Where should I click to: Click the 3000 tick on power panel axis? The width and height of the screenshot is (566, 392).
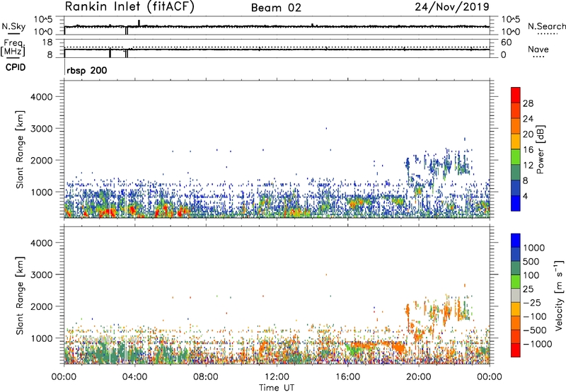coord(42,129)
